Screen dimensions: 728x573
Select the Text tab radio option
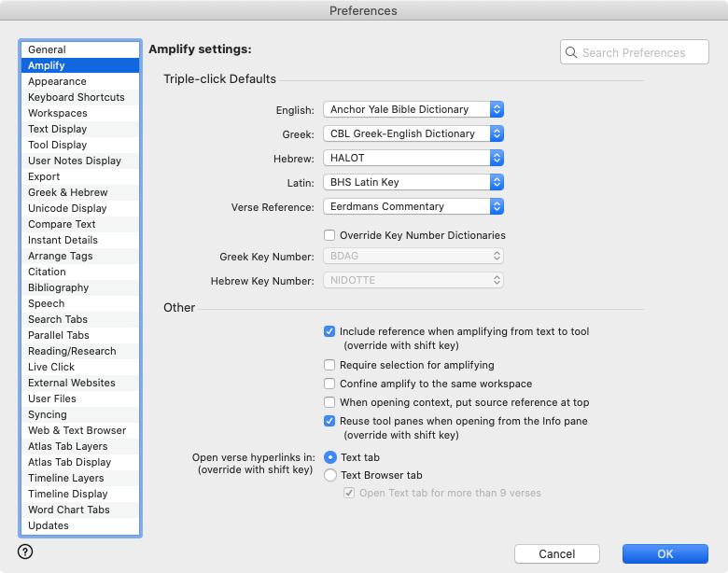pyautogui.click(x=329, y=457)
